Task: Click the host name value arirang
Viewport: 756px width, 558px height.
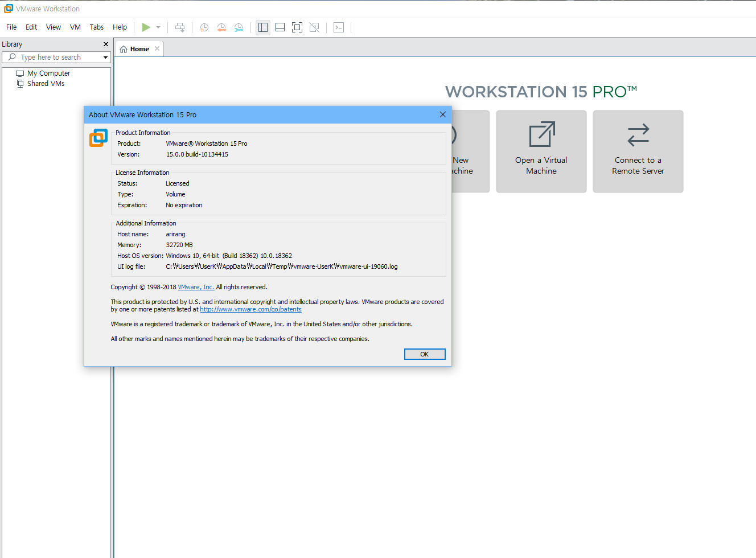Action: click(175, 234)
